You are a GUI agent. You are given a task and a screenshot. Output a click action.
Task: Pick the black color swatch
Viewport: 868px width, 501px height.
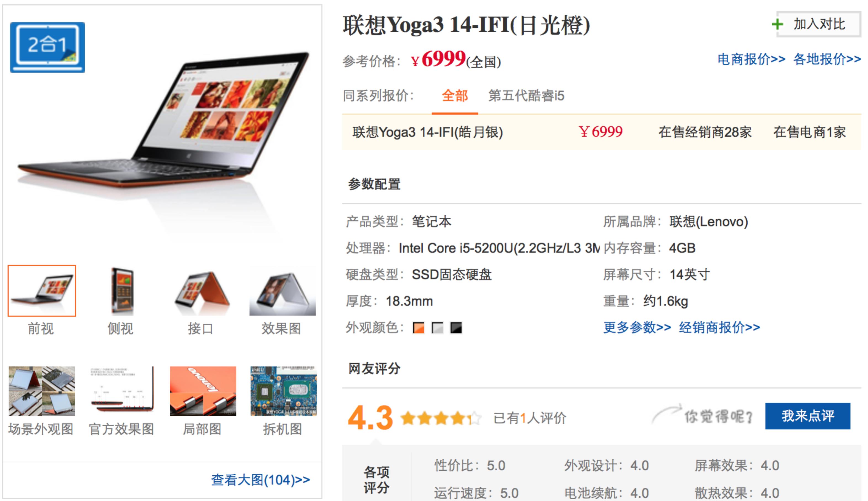(x=456, y=328)
